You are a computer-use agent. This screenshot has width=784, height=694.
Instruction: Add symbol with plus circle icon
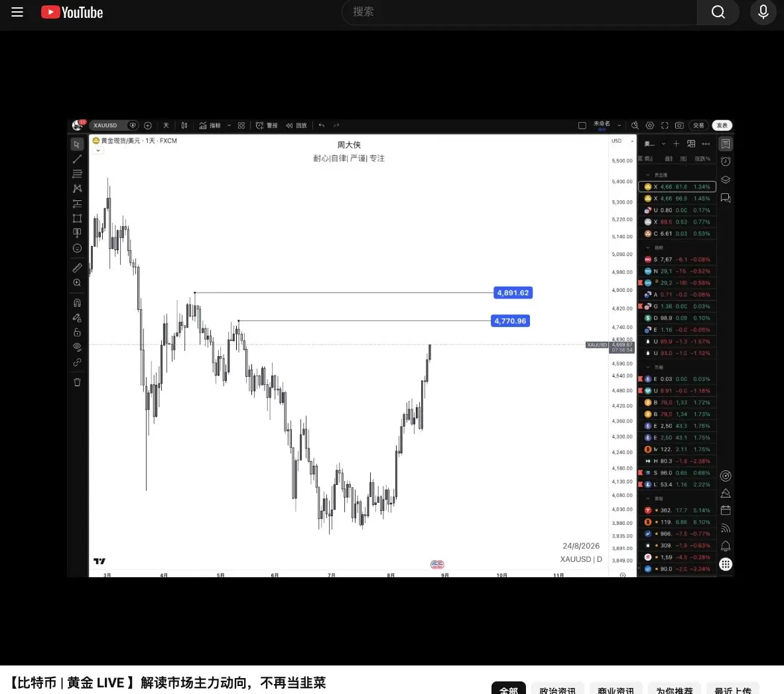pos(148,125)
